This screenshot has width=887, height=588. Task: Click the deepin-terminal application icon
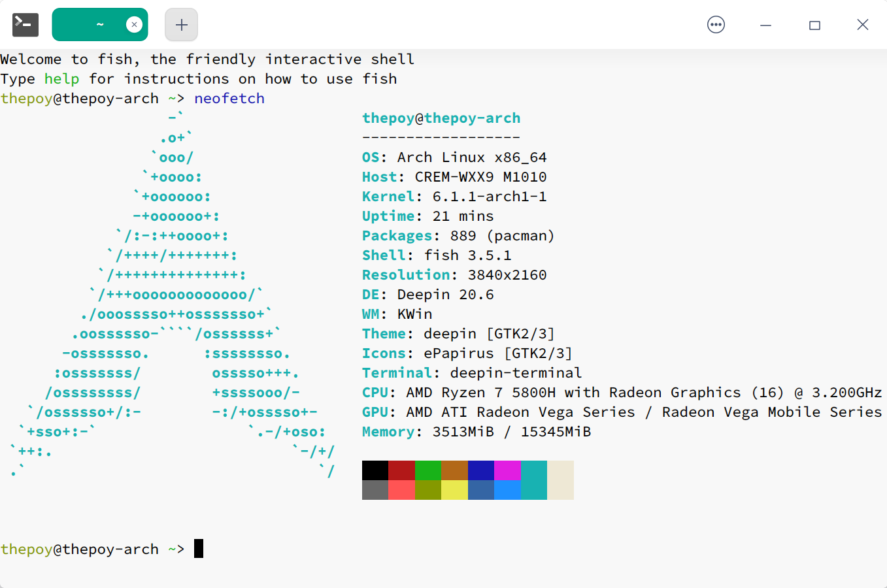click(x=25, y=24)
